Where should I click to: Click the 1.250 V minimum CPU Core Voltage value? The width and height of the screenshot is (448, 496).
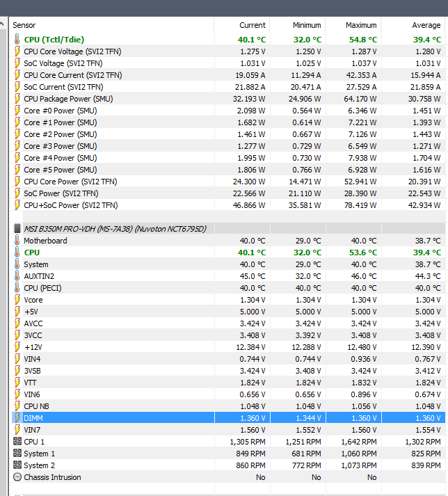click(308, 51)
